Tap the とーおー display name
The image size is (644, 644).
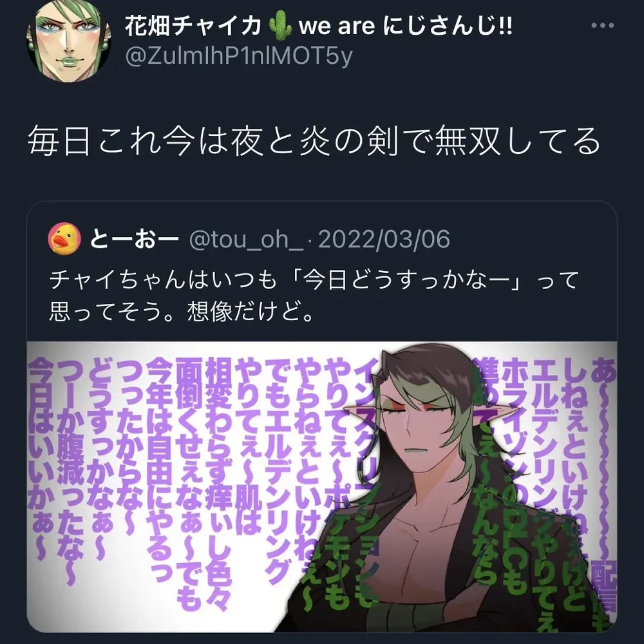(x=134, y=240)
